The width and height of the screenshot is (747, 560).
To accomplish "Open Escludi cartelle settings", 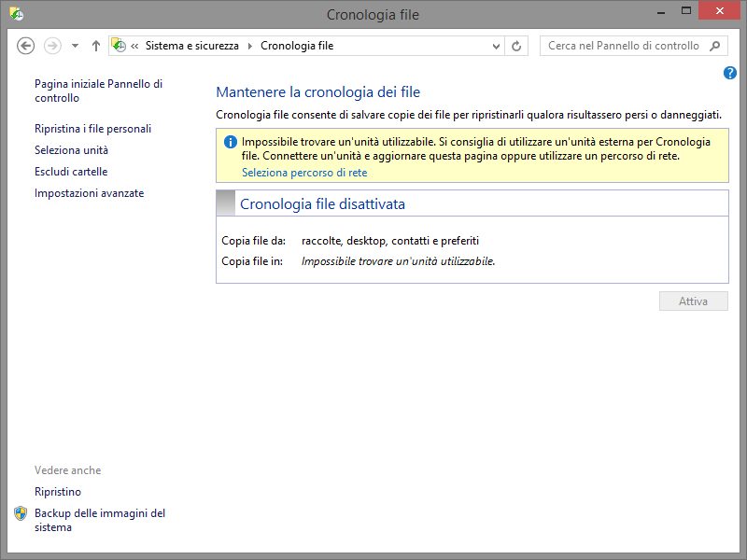I will click(x=71, y=172).
